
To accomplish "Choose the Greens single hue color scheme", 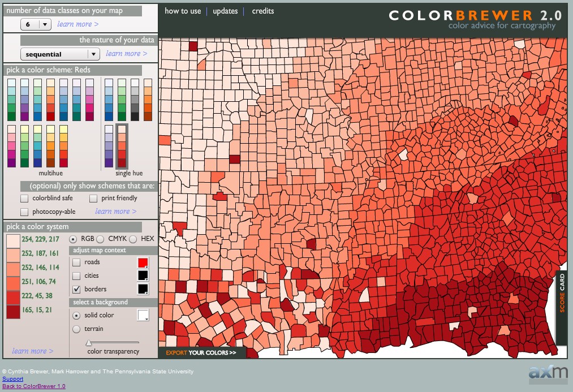I will (122, 100).
